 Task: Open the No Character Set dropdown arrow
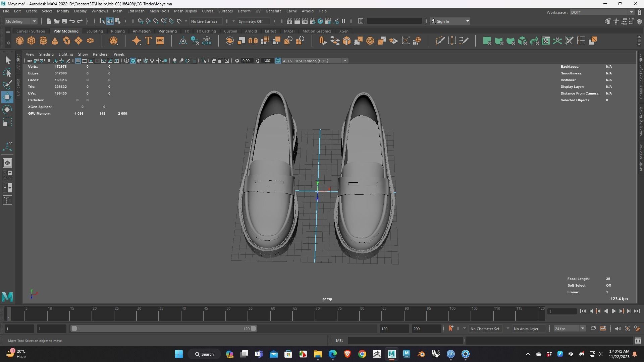click(465, 328)
